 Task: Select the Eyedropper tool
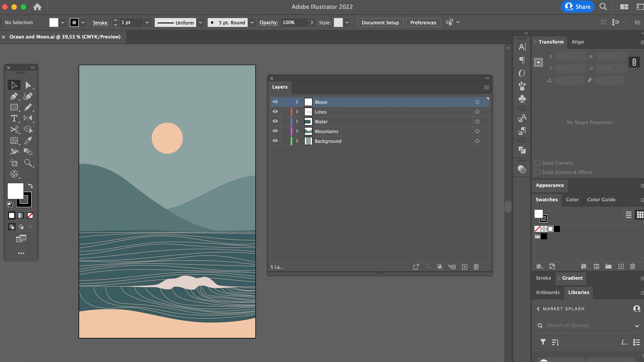(x=28, y=141)
